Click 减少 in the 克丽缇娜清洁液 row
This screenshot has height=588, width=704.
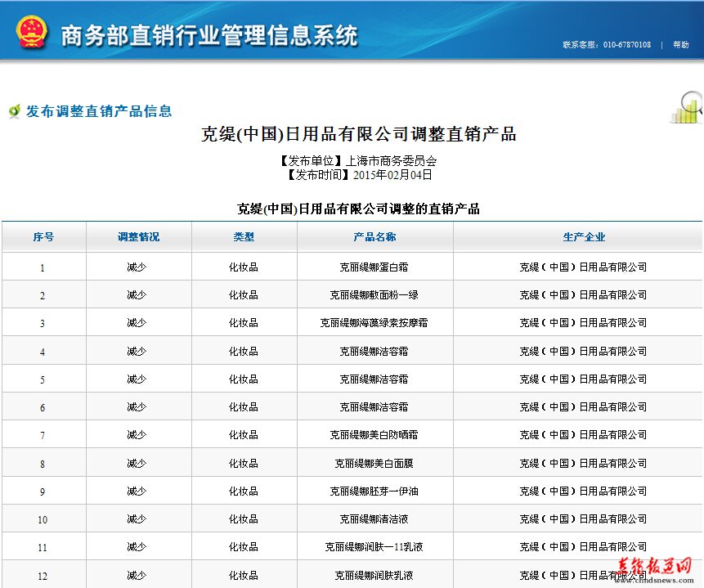tap(137, 518)
